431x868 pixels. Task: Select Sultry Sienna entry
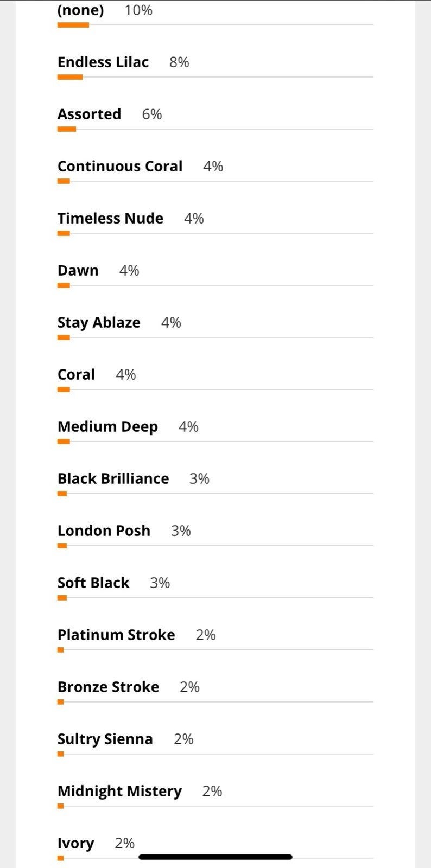(x=105, y=739)
